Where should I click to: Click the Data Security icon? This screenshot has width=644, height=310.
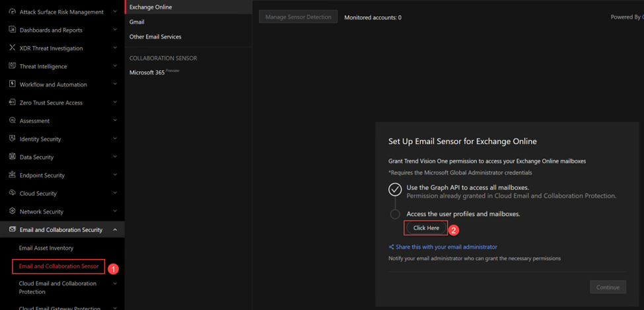pos(12,157)
